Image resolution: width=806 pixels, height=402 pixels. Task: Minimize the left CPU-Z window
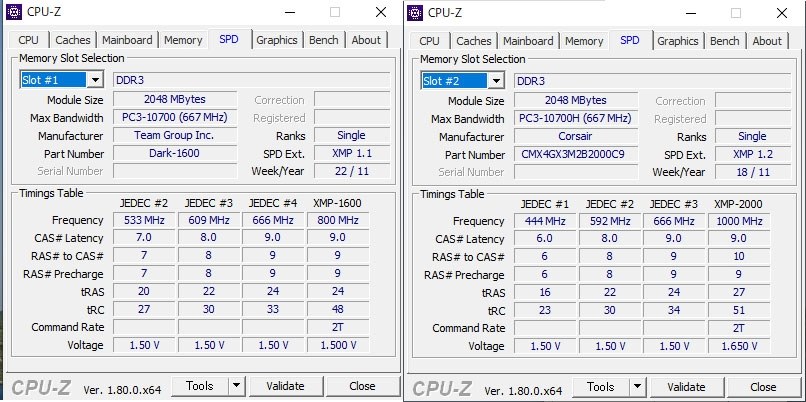[289, 12]
